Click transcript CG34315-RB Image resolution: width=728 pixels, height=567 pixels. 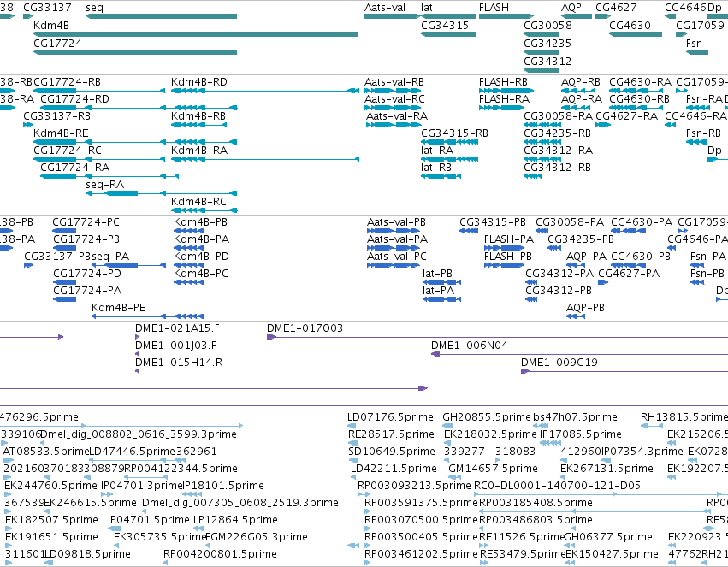(x=454, y=133)
